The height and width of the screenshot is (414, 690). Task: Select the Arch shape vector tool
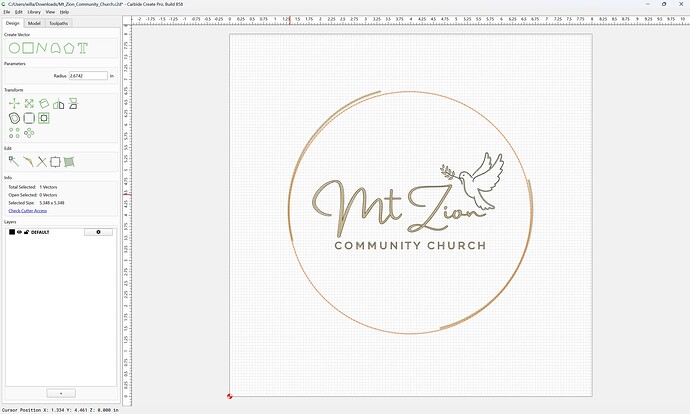(x=55, y=48)
